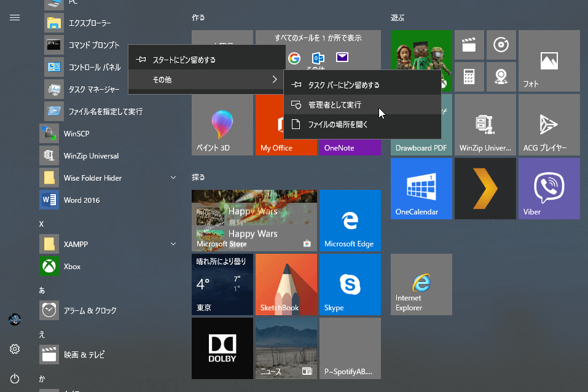The width and height of the screenshot is (588, 392).
Task: Open the Dolby tile
Action: click(222, 348)
